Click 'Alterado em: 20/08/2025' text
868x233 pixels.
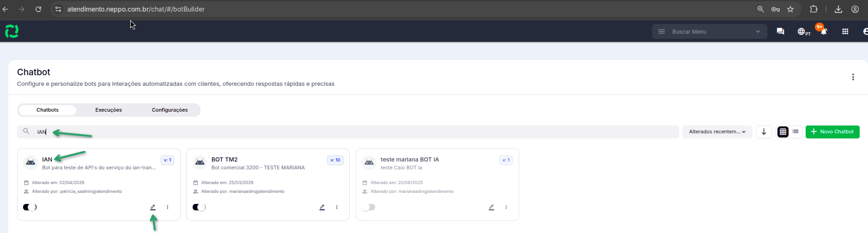point(396,183)
